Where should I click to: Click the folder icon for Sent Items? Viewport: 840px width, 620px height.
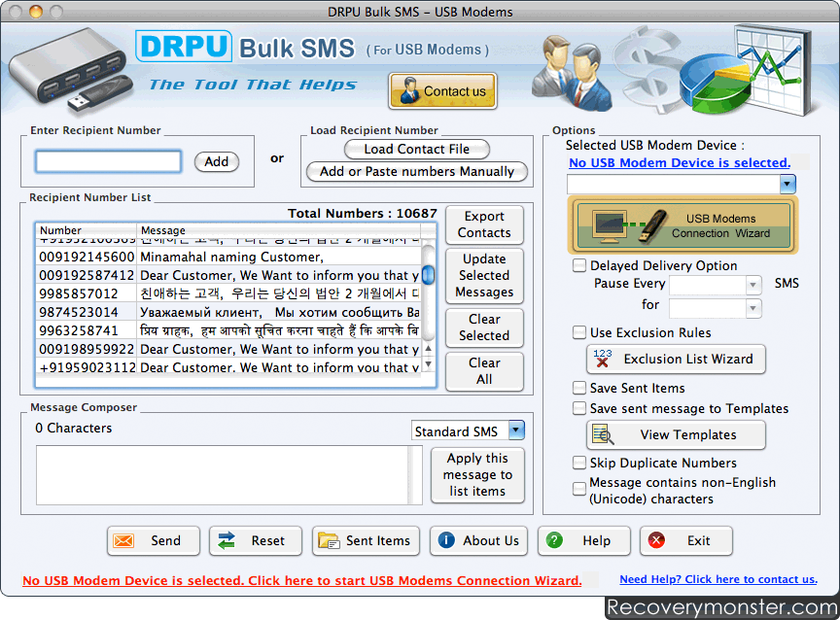[329, 540]
